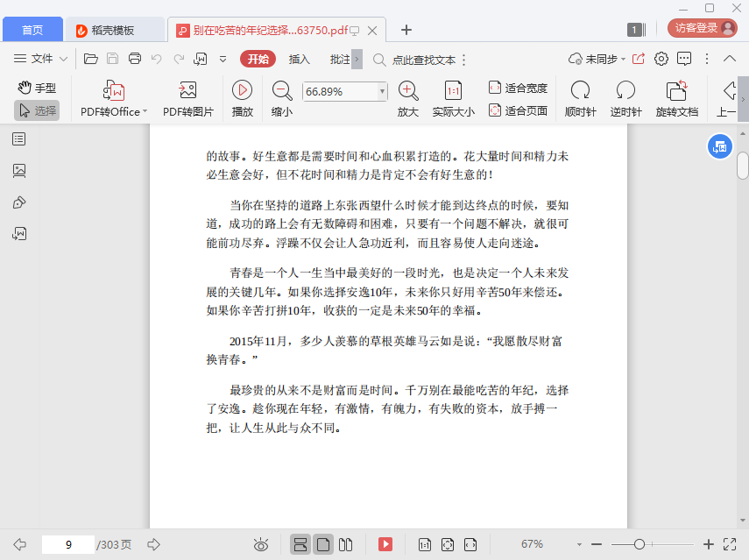Enable the 手型 hand tool
Image resolution: width=749 pixels, height=560 pixels.
click(x=37, y=88)
